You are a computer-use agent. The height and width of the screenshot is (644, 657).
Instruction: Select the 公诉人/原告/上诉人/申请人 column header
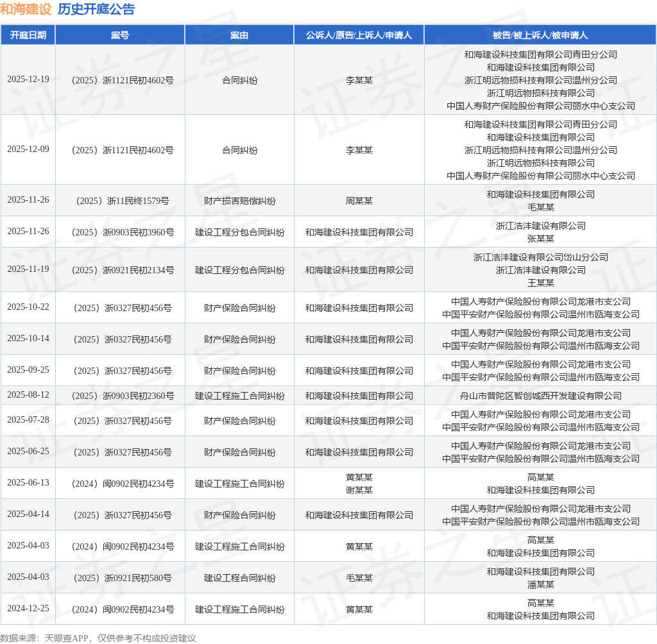tap(359, 35)
